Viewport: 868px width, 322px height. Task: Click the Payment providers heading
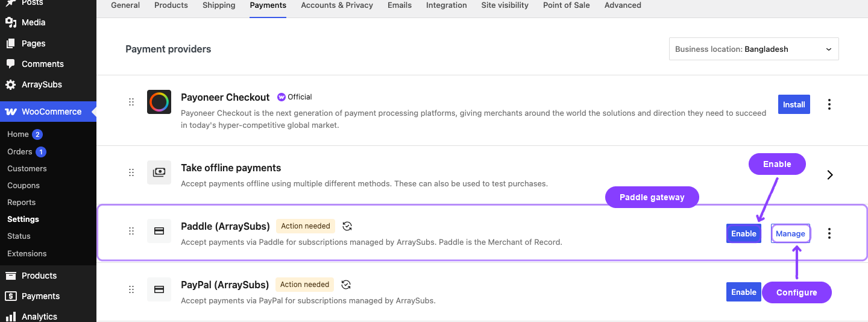tap(168, 49)
